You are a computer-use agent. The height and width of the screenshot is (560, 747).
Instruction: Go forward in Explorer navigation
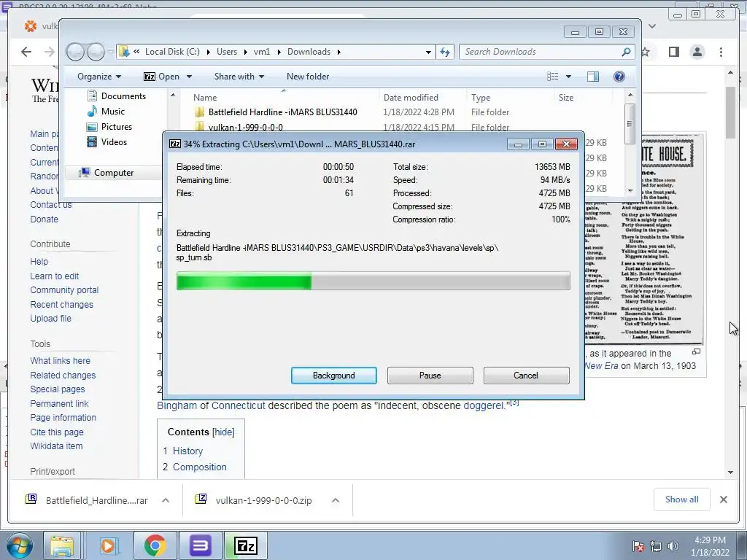pyautogui.click(x=96, y=52)
